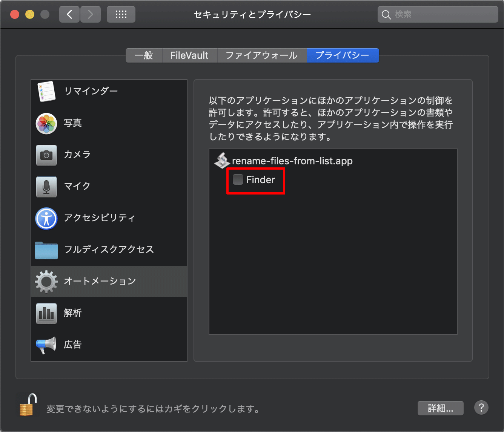Viewport: 504px width, 432px height.
Task: Select マイク in the privacy list
Action: click(x=109, y=186)
